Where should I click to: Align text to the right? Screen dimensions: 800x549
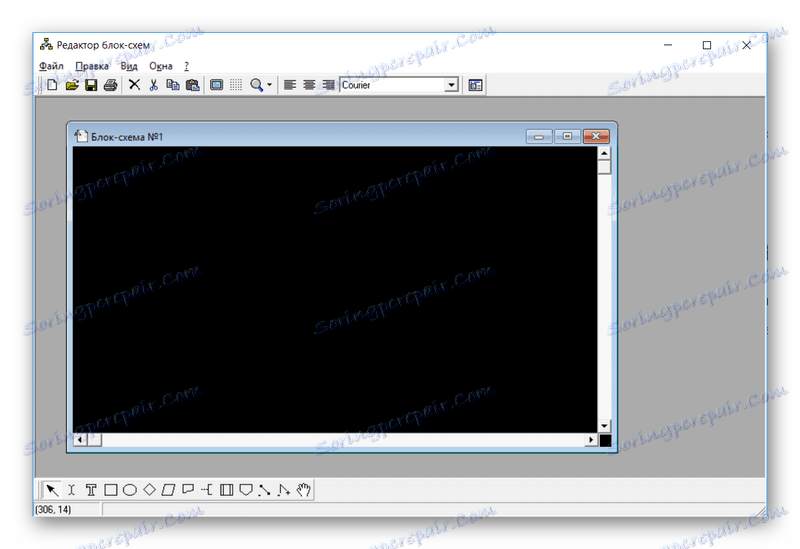coord(329,85)
